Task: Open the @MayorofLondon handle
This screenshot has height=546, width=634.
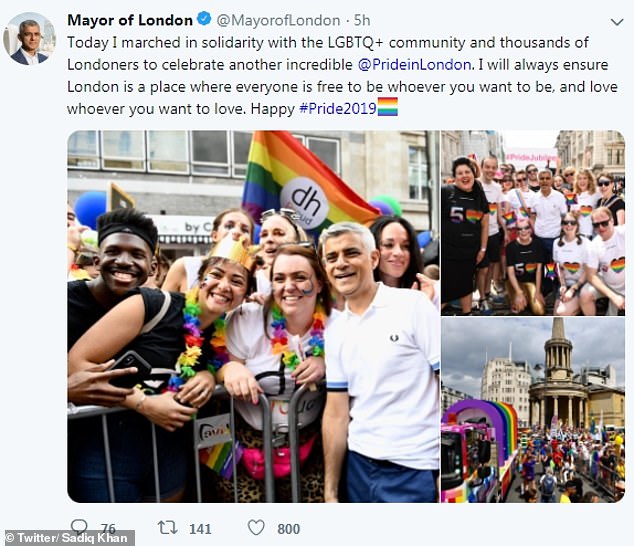Action: click(278, 20)
